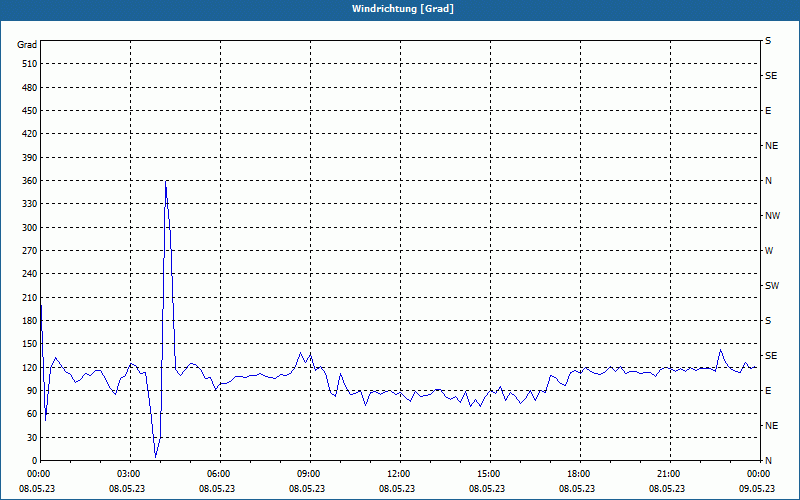Click the SW compass label on right axis
Viewport: 800px width, 500px height.
click(x=772, y=286)
